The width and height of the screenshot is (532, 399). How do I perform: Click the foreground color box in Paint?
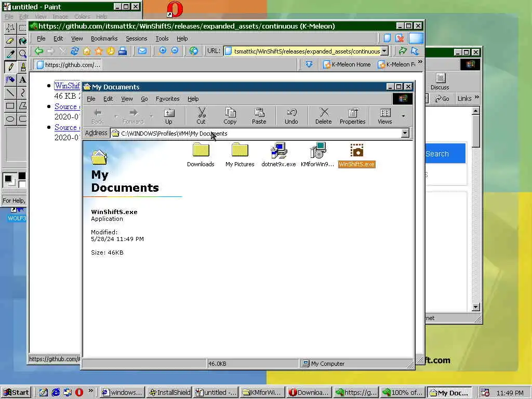8,179
